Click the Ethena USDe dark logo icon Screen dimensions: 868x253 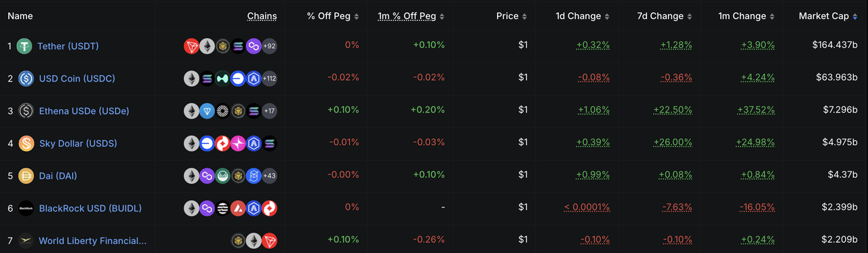[x=26, y=111]
